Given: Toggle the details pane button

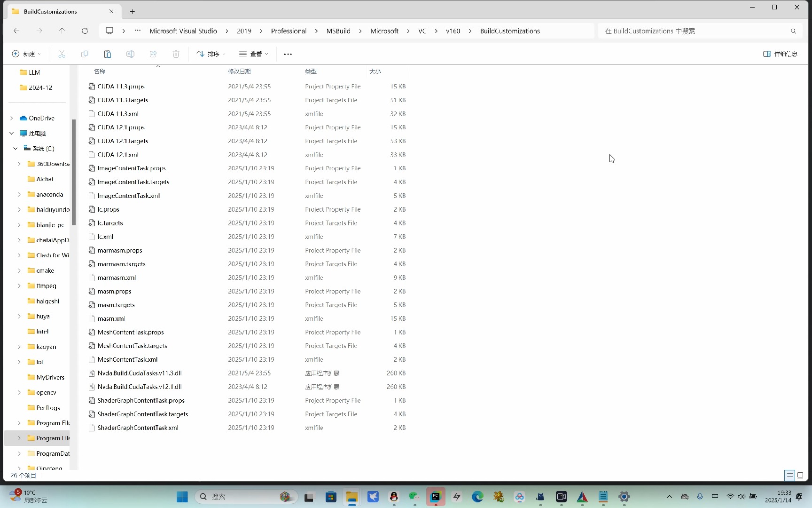Looking at the screenshot, I should coord(780,54).
